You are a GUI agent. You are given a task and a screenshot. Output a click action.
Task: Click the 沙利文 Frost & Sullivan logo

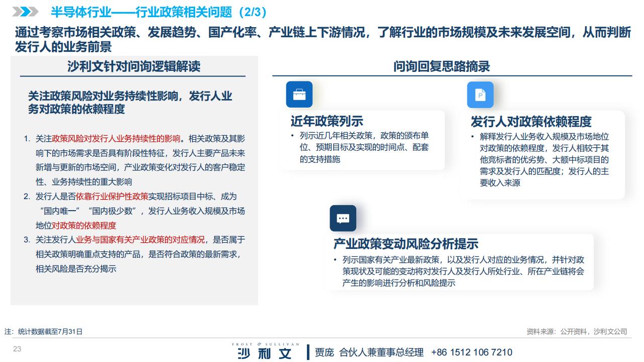pyautogui.click(x=265, y=351)
